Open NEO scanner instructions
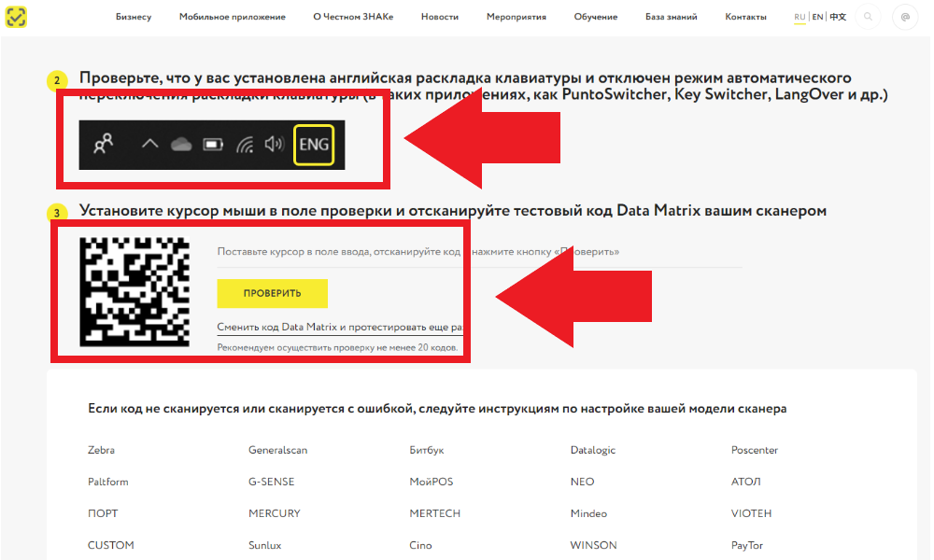Screen dimensions: 934x560 coord(582,482)
